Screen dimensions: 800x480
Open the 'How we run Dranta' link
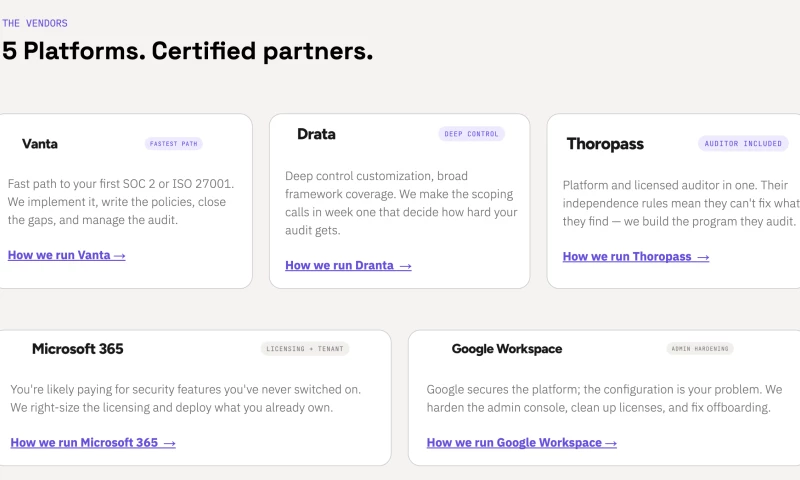pyautogui.click(x=348, y=265)
